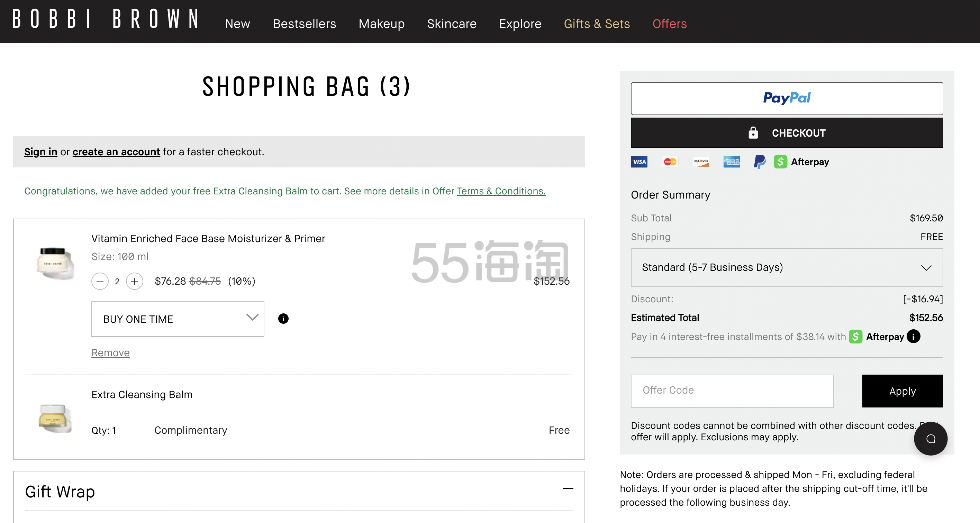Click create an account link

point(116,152)
